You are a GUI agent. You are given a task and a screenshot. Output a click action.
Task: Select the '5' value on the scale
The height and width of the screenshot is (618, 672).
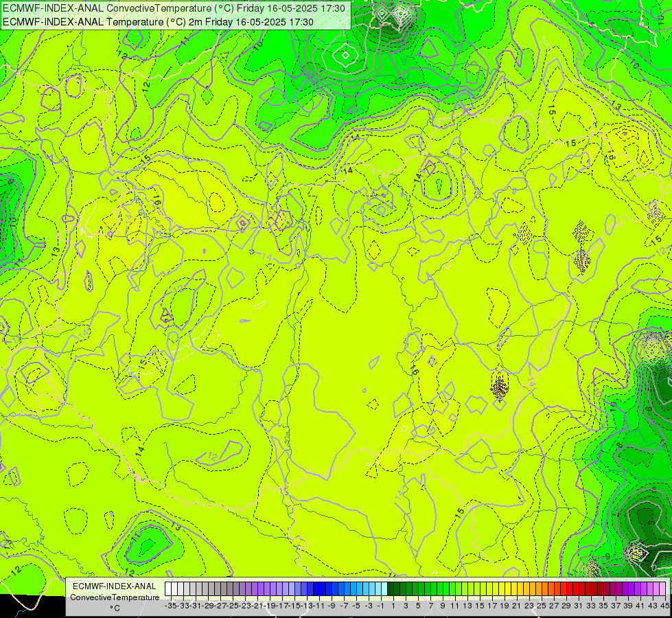(418, 606)
